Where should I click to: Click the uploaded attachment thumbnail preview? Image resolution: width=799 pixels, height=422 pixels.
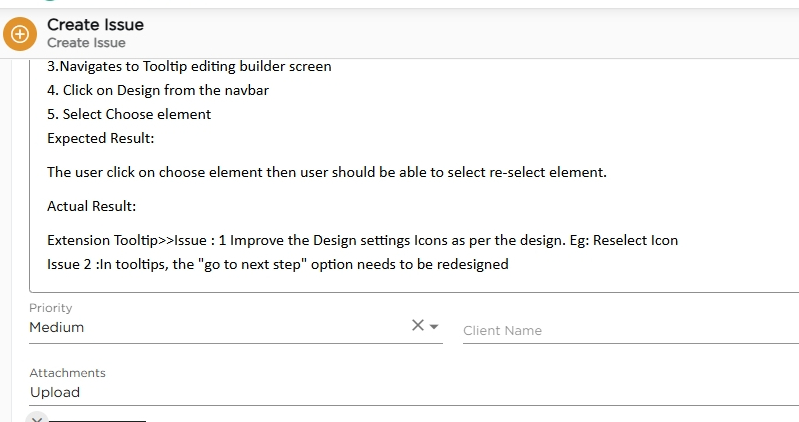click(x=97, y=420)
